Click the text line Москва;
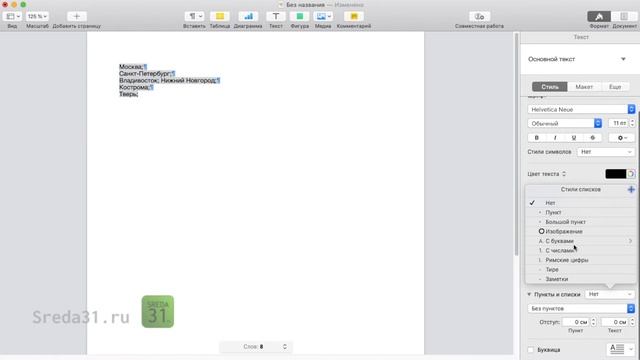This screenshot has height=360, width=640. (x=131, y=67)
